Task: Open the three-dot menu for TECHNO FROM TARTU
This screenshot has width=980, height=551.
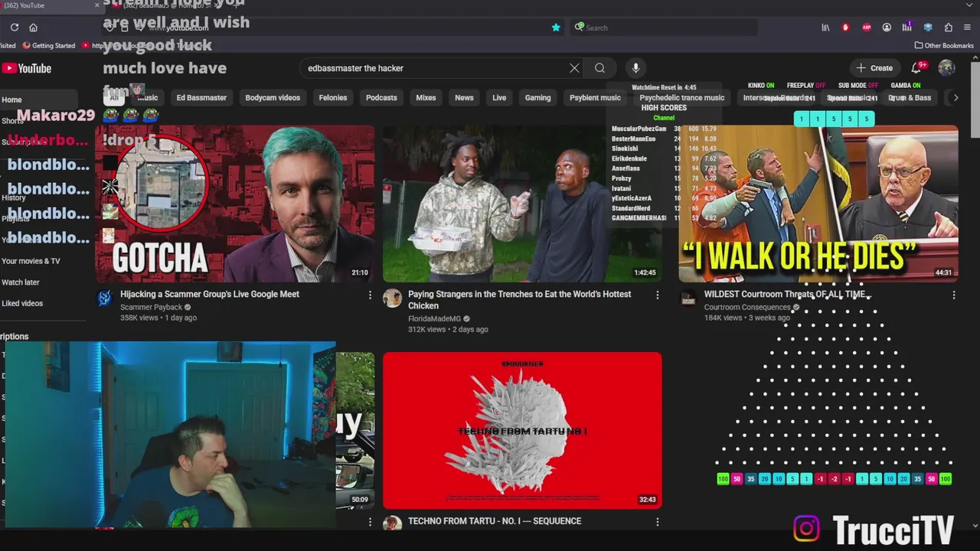Action: click(657, 522)
